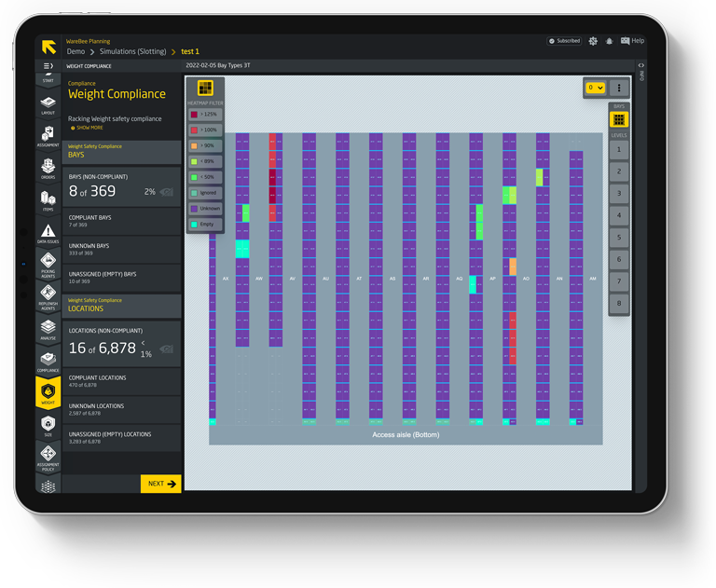Toggle the Unknown heatmap filter
The image size is (716, 588).
pyautogui.click(x=205, y=209)
